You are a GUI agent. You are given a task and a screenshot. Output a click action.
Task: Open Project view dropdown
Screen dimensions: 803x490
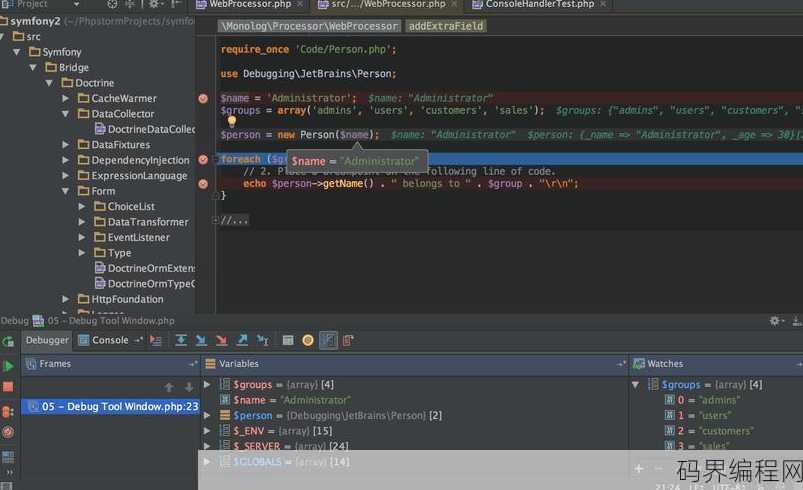(x=76, y=4)
